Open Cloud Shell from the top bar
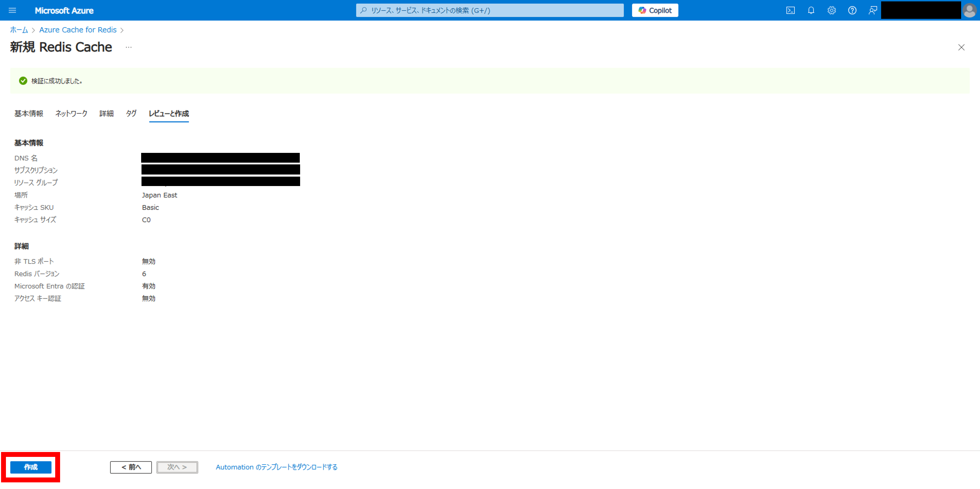This screenshot has width=980, height=489. point(790,10)
